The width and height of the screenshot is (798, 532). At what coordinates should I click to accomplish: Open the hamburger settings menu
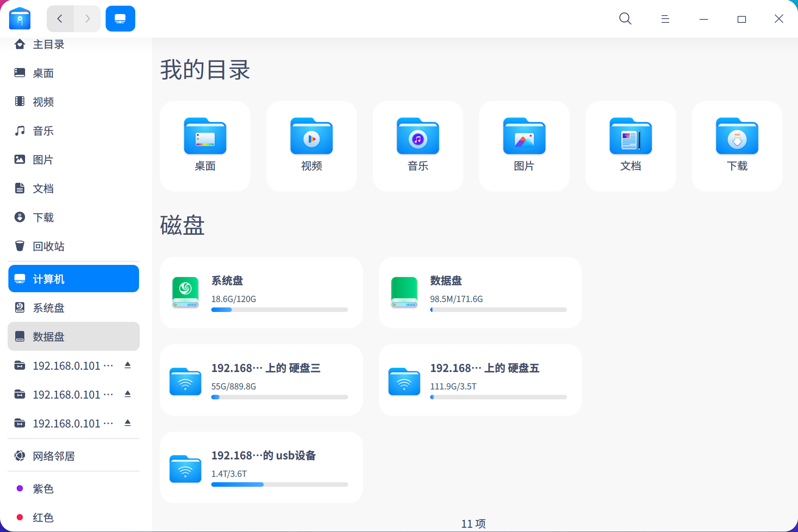click(x=665, y=19)
